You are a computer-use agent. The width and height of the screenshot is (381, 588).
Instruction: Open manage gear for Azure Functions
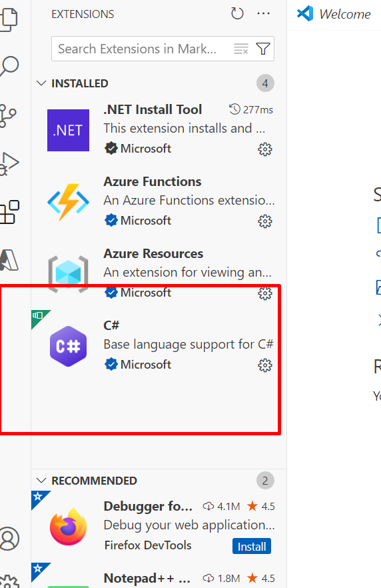click(265, 221)
